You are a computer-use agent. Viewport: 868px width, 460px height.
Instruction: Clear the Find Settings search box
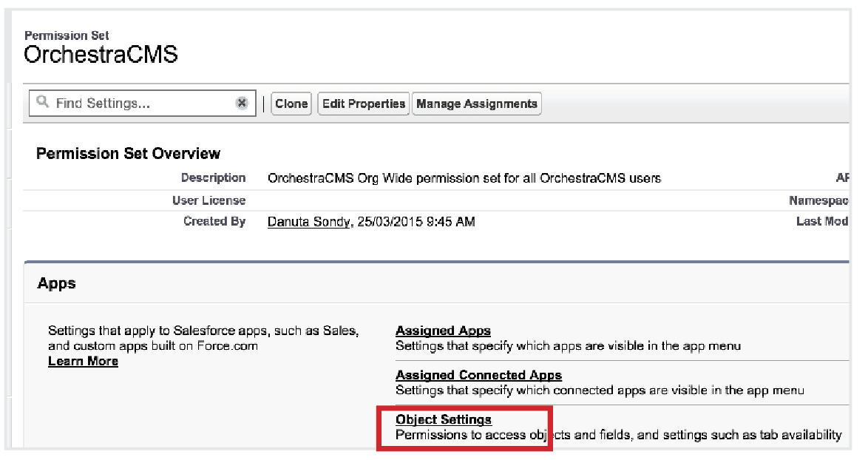tap(242, 104)
